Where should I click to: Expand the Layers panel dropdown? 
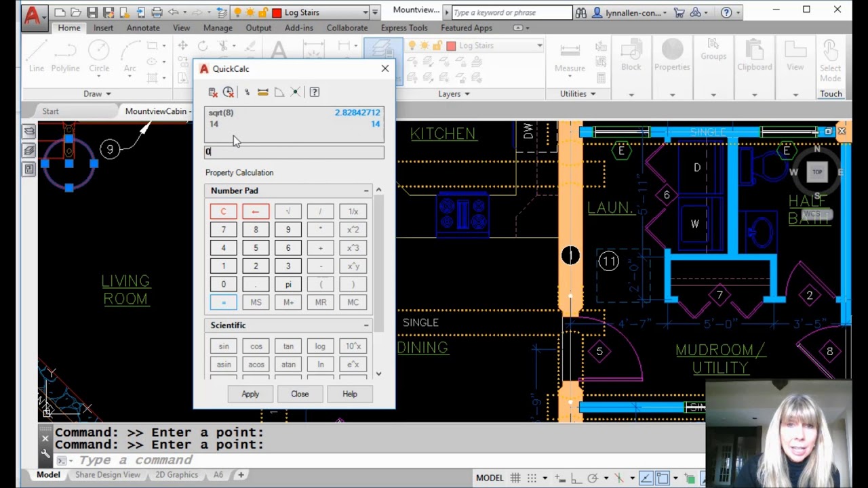point(454,94)
